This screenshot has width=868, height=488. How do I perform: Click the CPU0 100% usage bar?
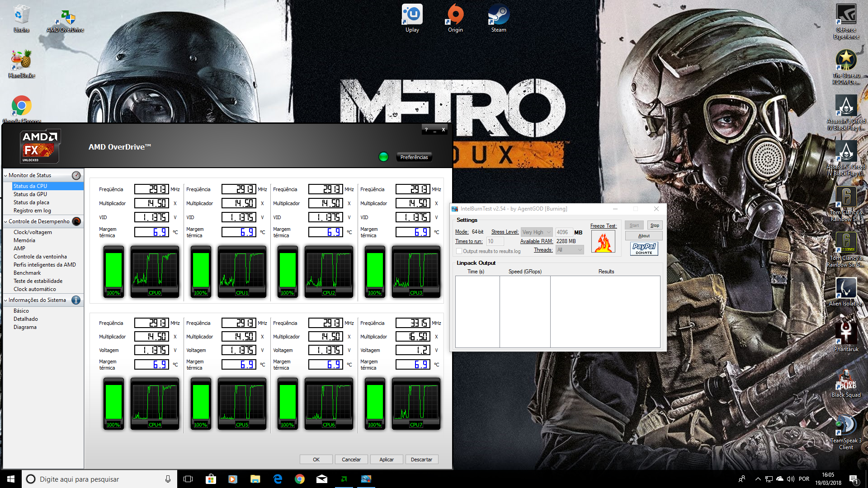click(x=113, y=272)
